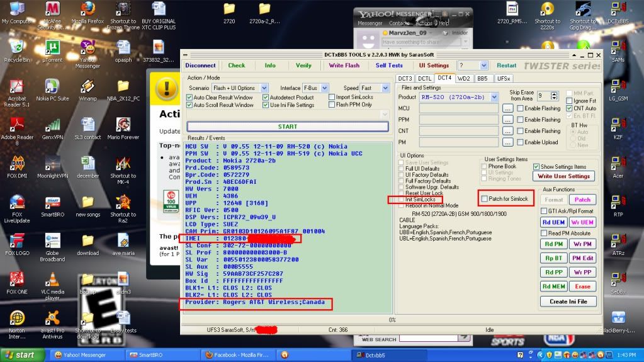Click the browse button for PPM file
Viewport: 644px width, 362px height.
tap(507, 120)
